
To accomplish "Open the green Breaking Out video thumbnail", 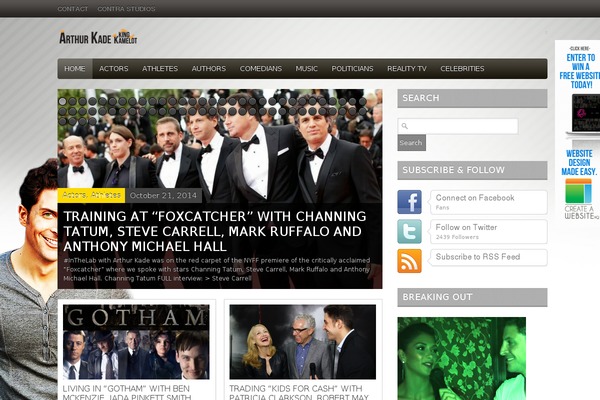I will click(x=461, y=358).
